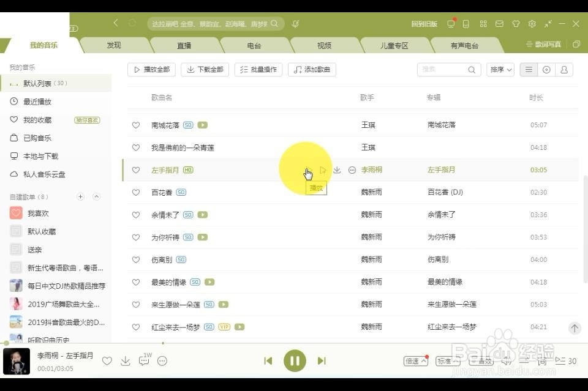Switch to the 发现 tab
This screenshot has width=588, height=391.
114,45
